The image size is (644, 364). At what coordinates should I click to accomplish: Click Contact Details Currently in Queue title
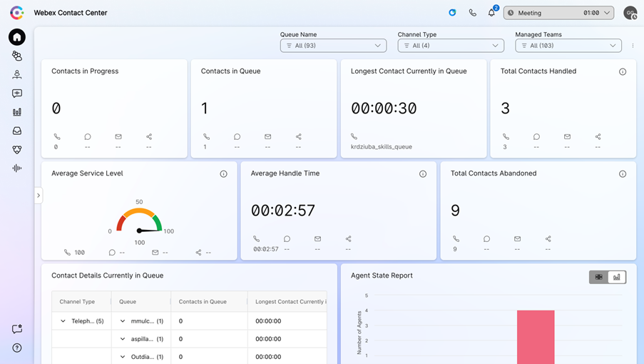click(107, 275)
